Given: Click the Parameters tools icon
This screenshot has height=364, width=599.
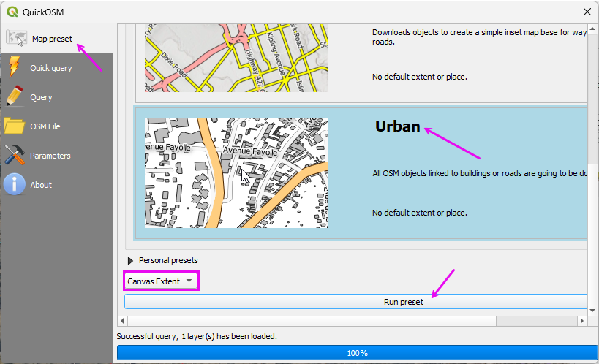Looking at the screenshot, I should pos(15,156).
